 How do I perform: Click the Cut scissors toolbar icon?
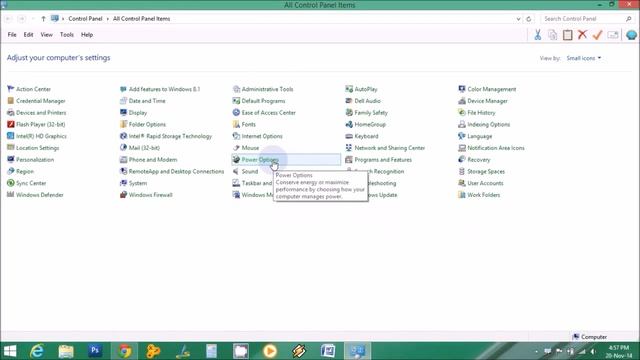click(x=538, y=35)
